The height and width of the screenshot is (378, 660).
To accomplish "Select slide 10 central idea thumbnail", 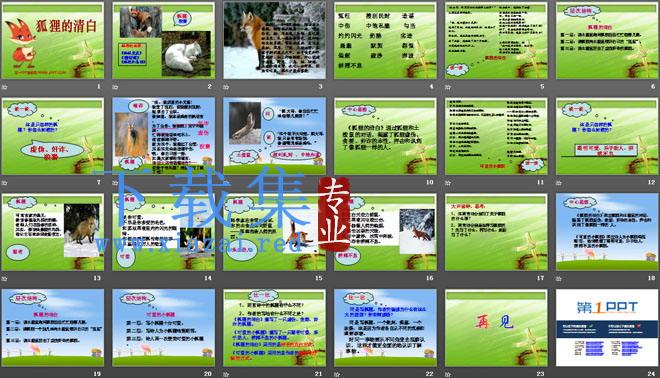I will click(x=386, y=136).
